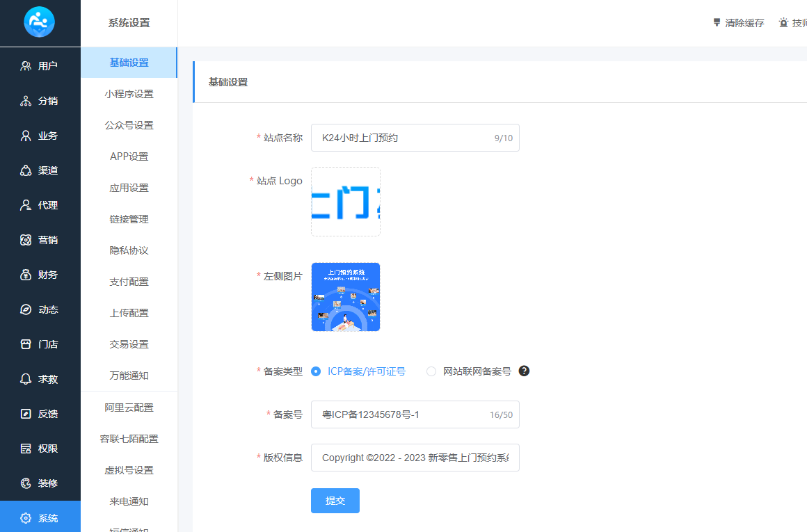Viewport: 807px width, 532px height.
Task: Click the 财务 finance icon
Action: [28, 274]
